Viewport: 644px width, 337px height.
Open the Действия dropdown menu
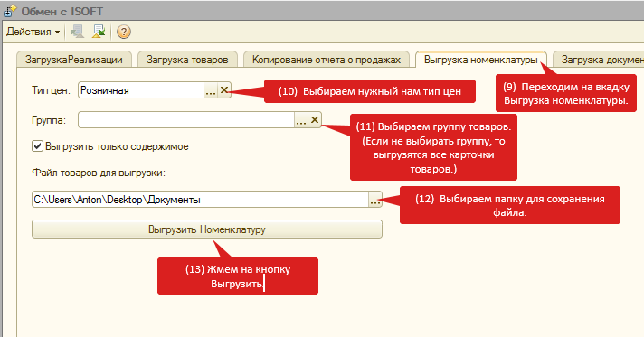[33, 32]
